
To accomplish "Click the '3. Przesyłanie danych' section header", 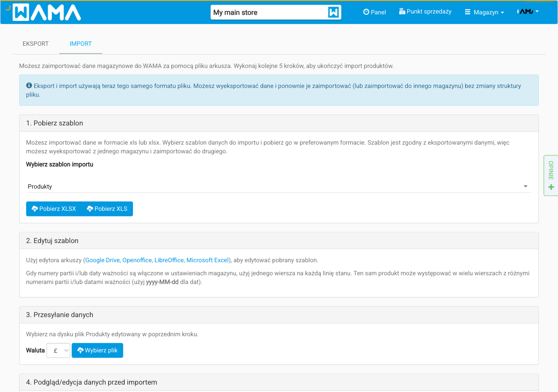I will pos(279,314).
